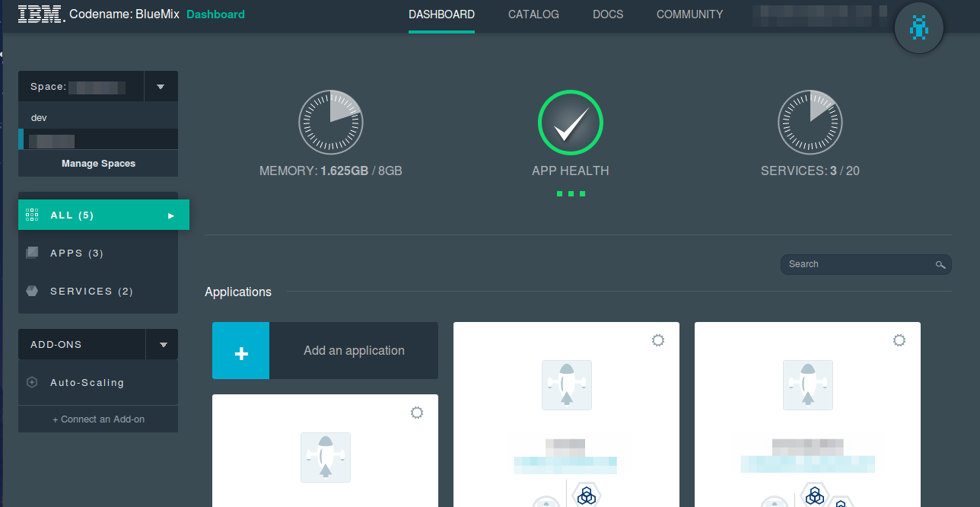Click the rocket icon on lower-left app card
The image size is (980, 507).
tap(326, 457)
